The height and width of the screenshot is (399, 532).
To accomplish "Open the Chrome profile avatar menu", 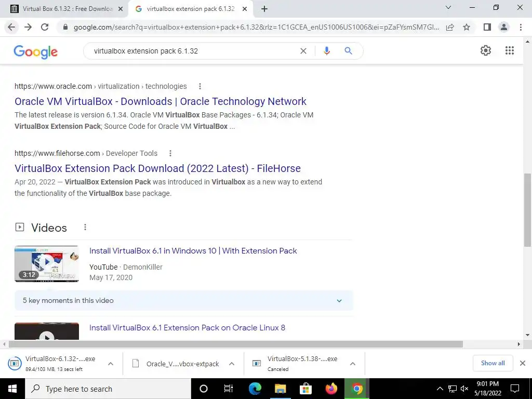I will [x=504, y=27].
